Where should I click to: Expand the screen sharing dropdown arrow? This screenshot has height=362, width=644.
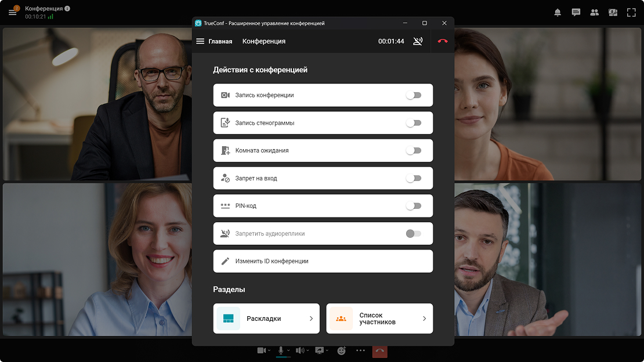click(327, 351)
